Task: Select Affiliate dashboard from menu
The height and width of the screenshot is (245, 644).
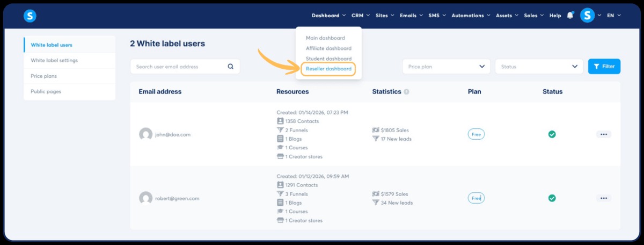Action: pos(328,48)
